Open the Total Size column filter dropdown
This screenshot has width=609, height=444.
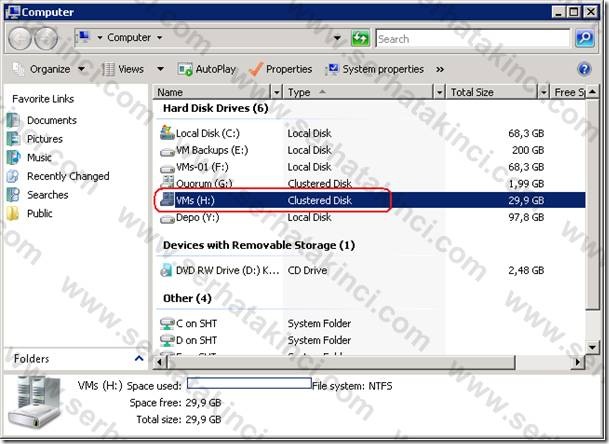543,92
